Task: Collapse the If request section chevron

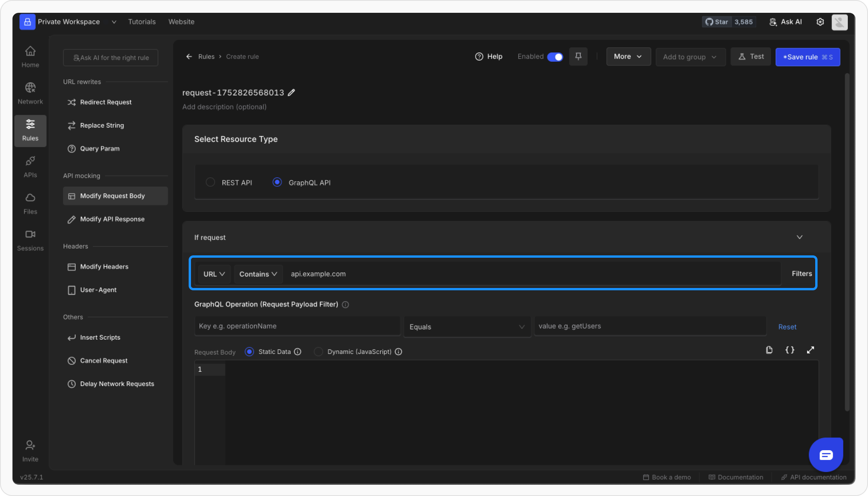Action: coord(799,237)
